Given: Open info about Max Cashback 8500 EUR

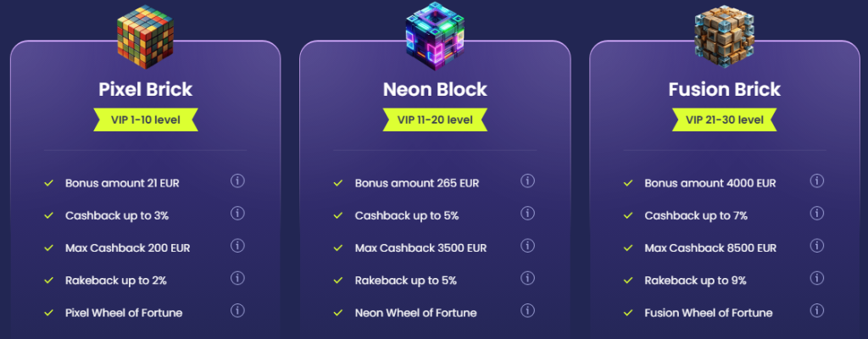Looking at the screenshot, I should pyautogui.click(x=817, y=246).
